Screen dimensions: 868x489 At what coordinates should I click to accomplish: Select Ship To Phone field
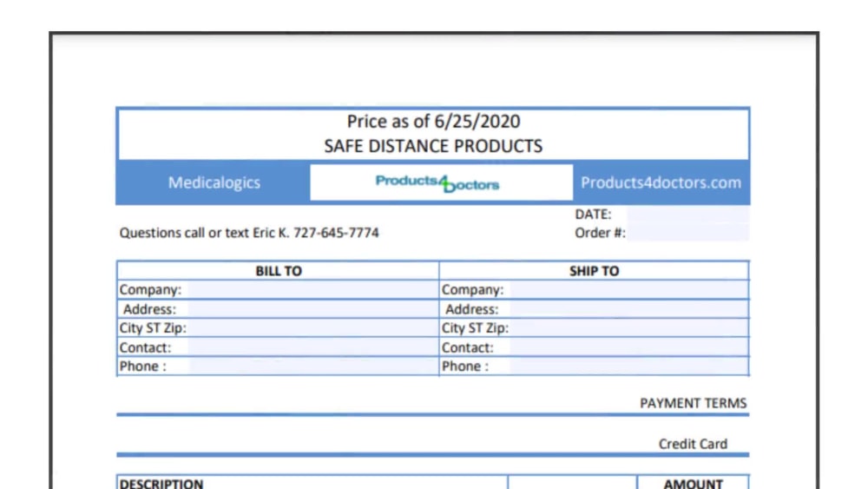click(x=628, y=366)
